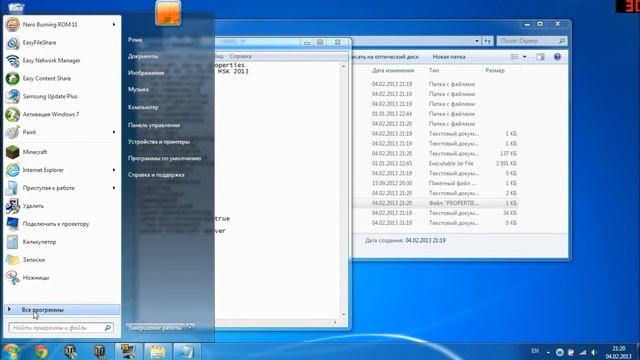The width and height of the screenshot is (640, 360).
Task: Click the Explorer search box
Action: (x=532, y=41)
